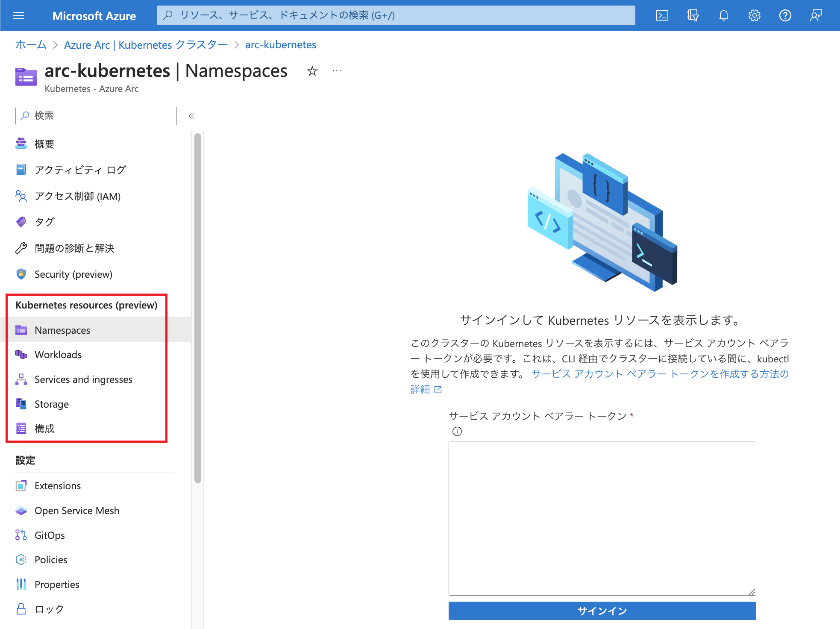Click the Policies icon
The image size is (840, 629).
(21, 560)
